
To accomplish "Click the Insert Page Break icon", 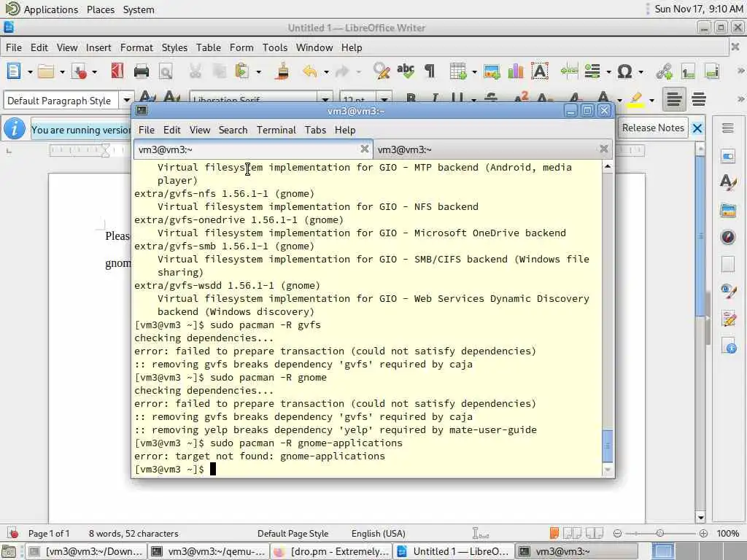I will [569, 71].
